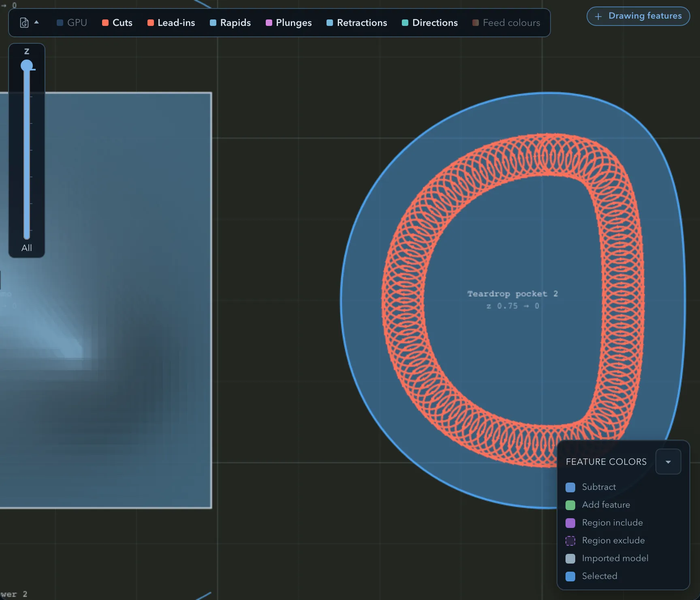Toggle GPU rendering option
This screenshot has height=600, width=700.
tap(72, 23)
